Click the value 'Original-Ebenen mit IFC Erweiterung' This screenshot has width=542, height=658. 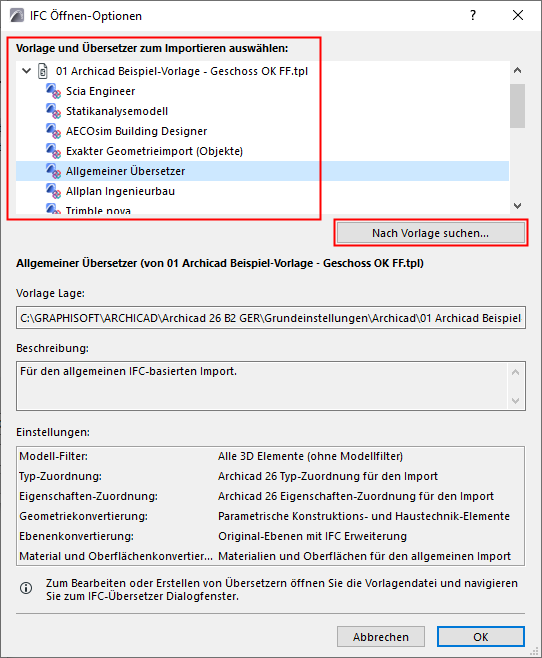click(x=313, y=536)
